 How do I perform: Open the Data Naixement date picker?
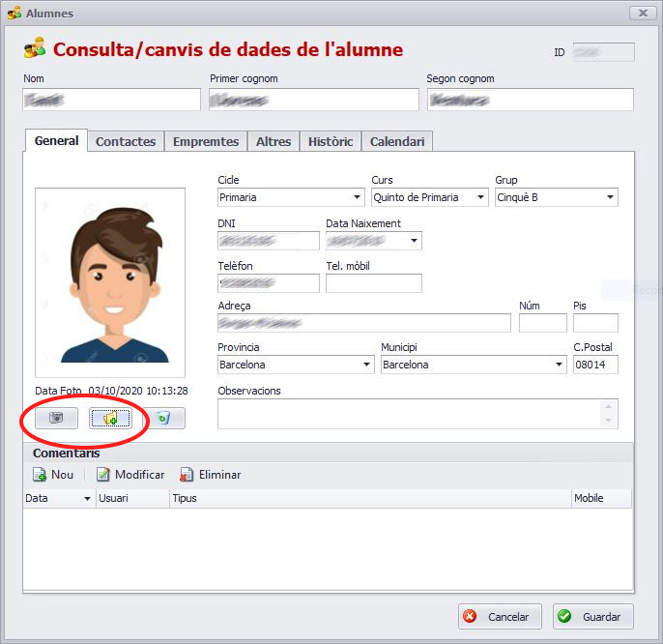(414, 241)
